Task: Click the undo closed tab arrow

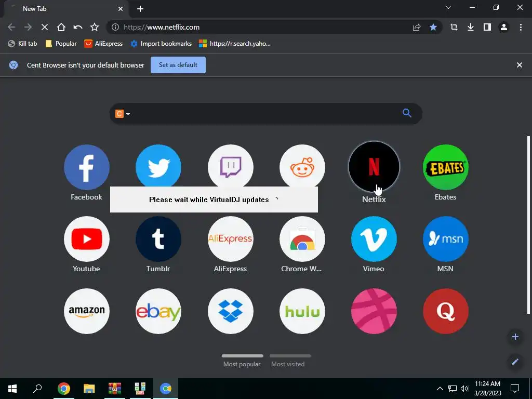Action: click(x=78, y=27)
